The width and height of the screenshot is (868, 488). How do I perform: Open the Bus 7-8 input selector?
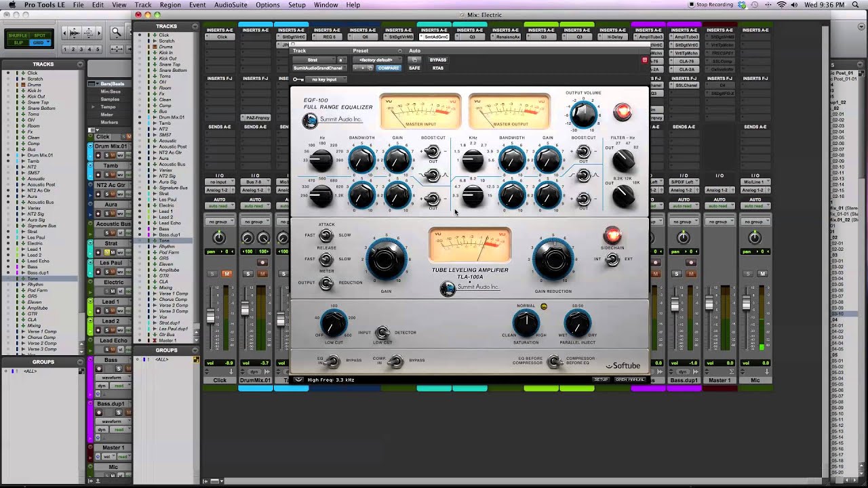point(255,182)
